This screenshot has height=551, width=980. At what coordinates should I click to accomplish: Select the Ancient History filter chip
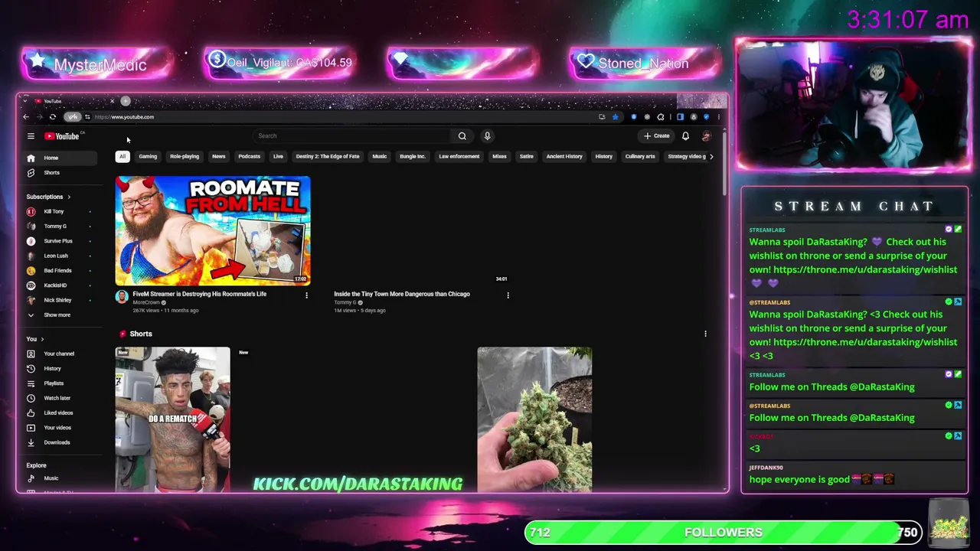[x=564, y=157]
